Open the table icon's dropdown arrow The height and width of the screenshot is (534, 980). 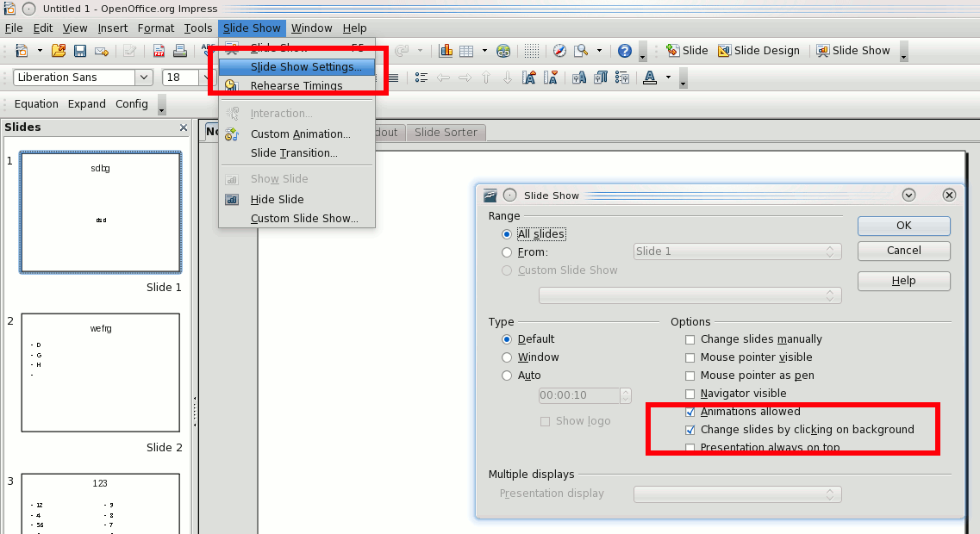click(x=484, y=51)
